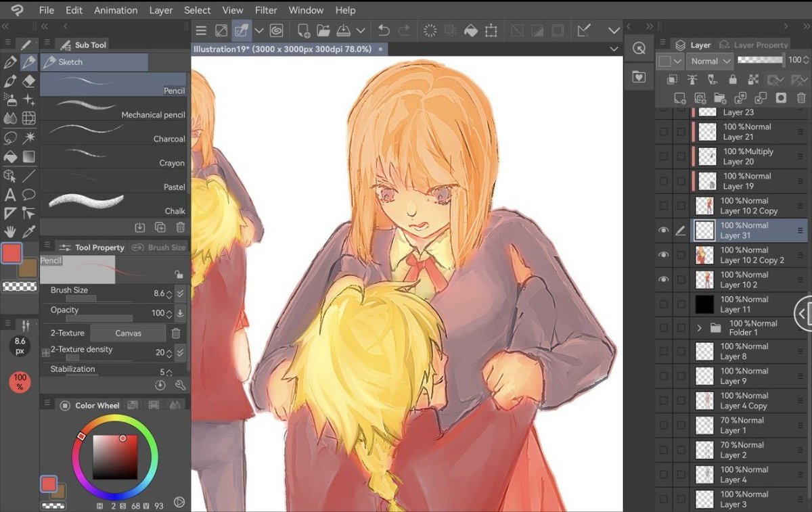Click the Transform scale icon in command bar

pyautogui.click(x=491, y=30)
